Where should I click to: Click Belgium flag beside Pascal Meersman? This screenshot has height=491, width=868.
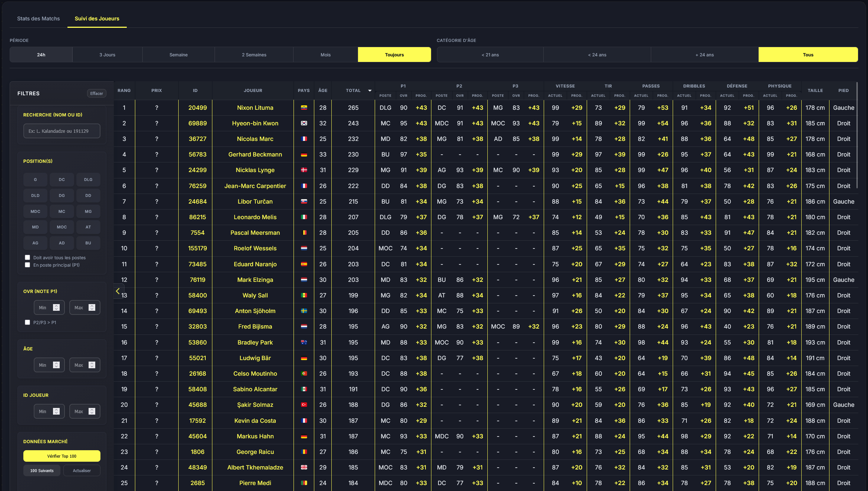point(304,233)
